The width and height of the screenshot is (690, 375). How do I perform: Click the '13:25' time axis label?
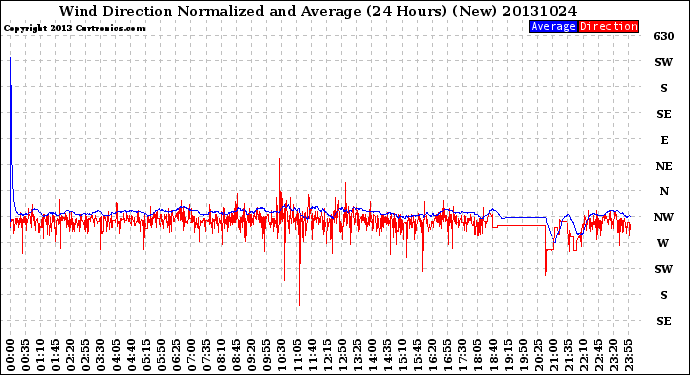pyautogui.click(x=357, y=355)
